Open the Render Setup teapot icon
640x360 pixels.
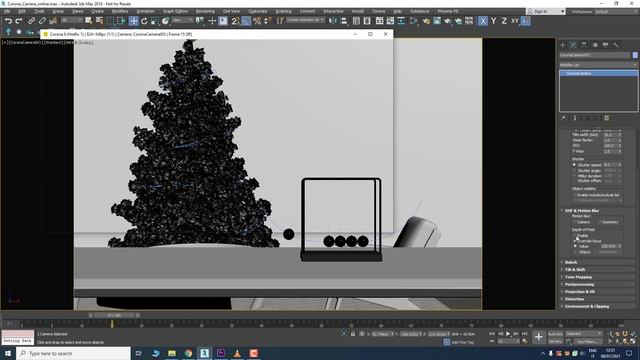coord(426,20)
